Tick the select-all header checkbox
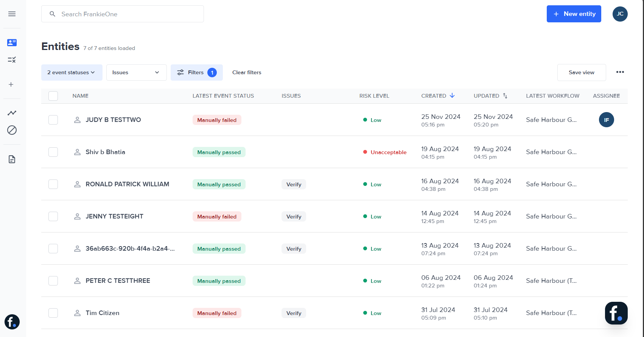 (x=53, y=96)
